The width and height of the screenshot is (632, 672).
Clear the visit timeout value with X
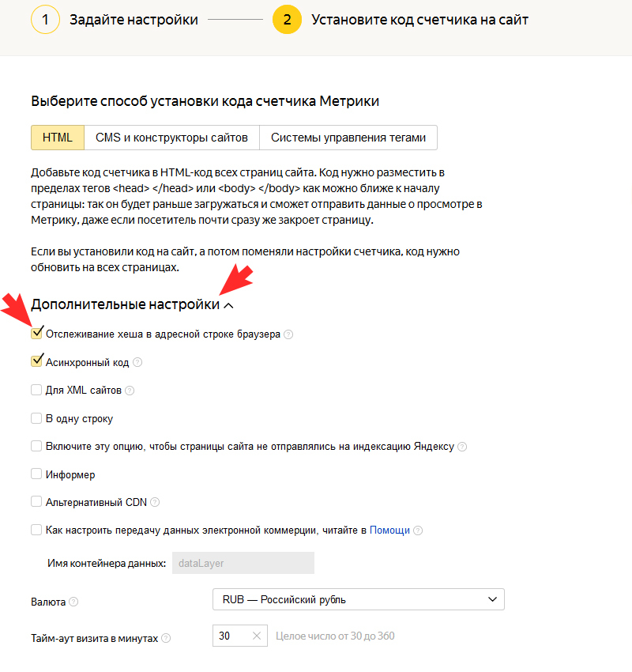click(x=257, y=636)
